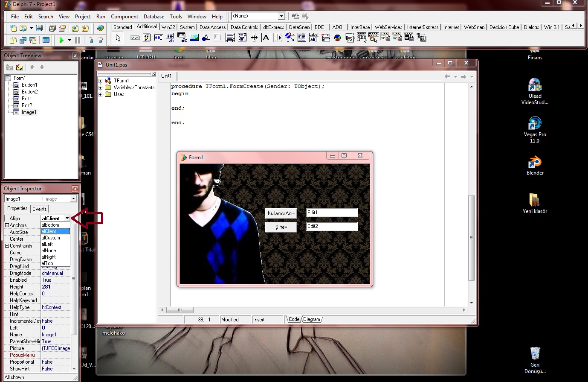This screenshot has height=382, width=588.
Task: Select Button1 in the Object TreeView
Action: coord(29,85)
